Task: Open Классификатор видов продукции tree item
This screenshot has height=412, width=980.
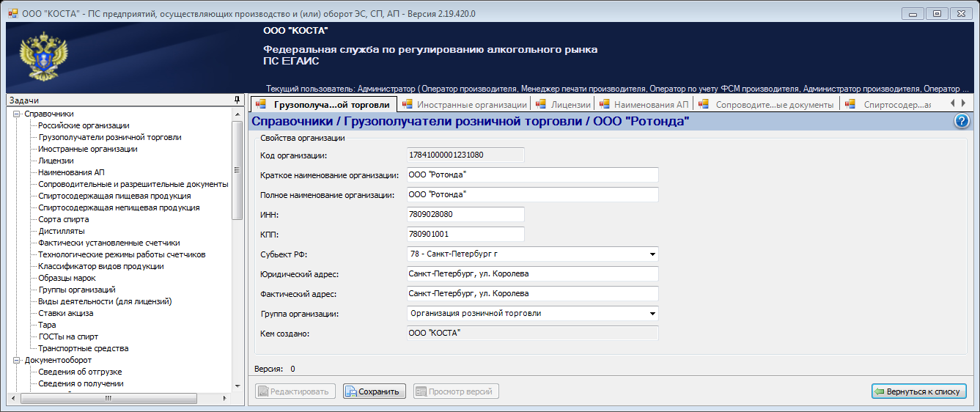Action: [101, 266]
